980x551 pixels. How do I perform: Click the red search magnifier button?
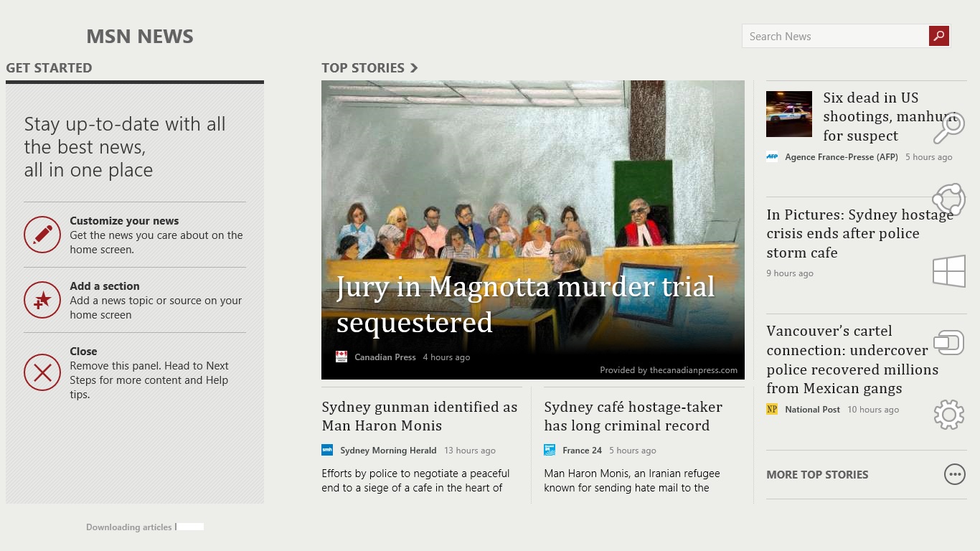click(x=939, y=36)
